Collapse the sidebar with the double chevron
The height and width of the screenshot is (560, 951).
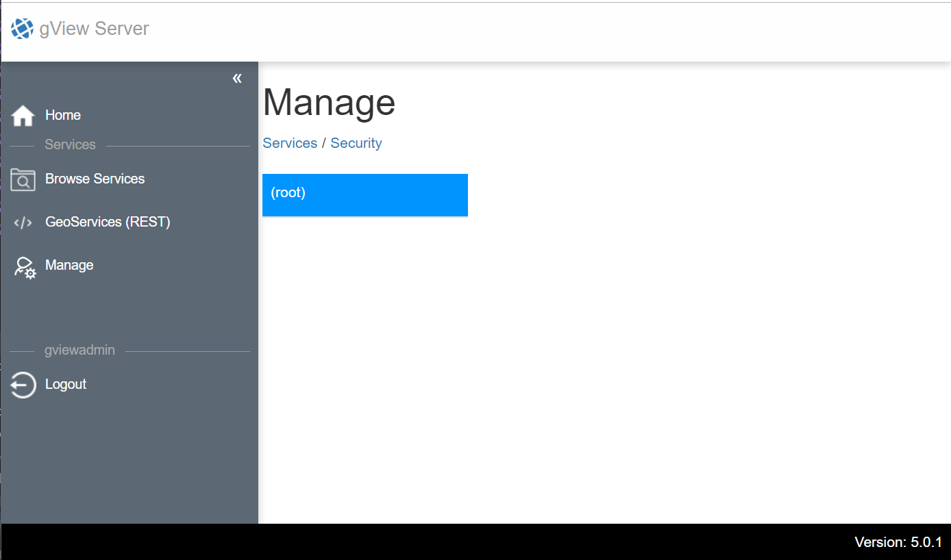pos(237,78)
